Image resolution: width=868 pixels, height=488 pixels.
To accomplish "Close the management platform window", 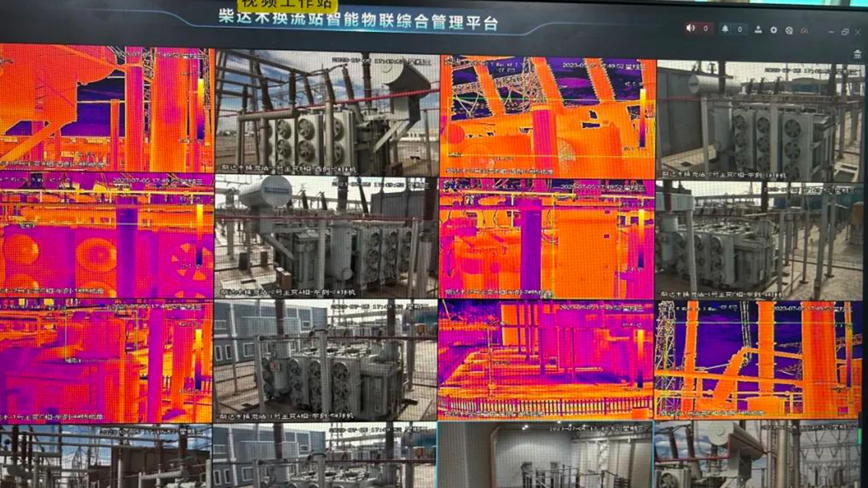I will pyautogui.click(x=859, y=31).
